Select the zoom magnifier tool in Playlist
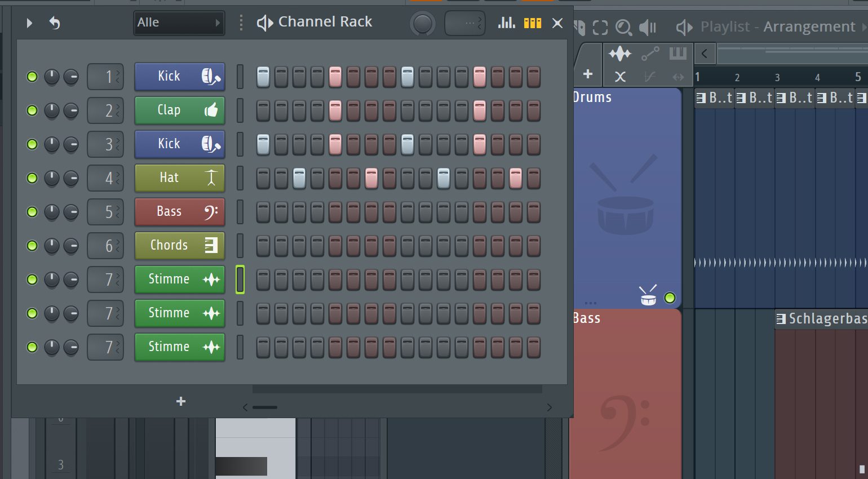 [x=623, y=27]
